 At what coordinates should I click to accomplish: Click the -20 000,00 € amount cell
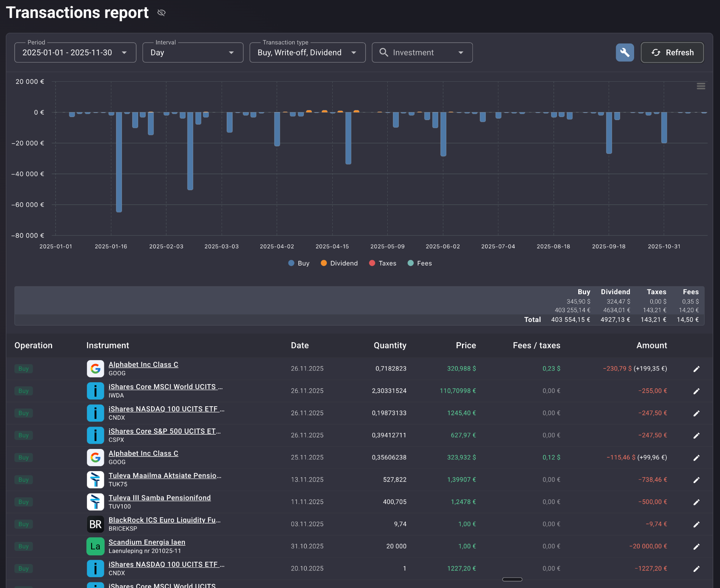tap(648, 546)
